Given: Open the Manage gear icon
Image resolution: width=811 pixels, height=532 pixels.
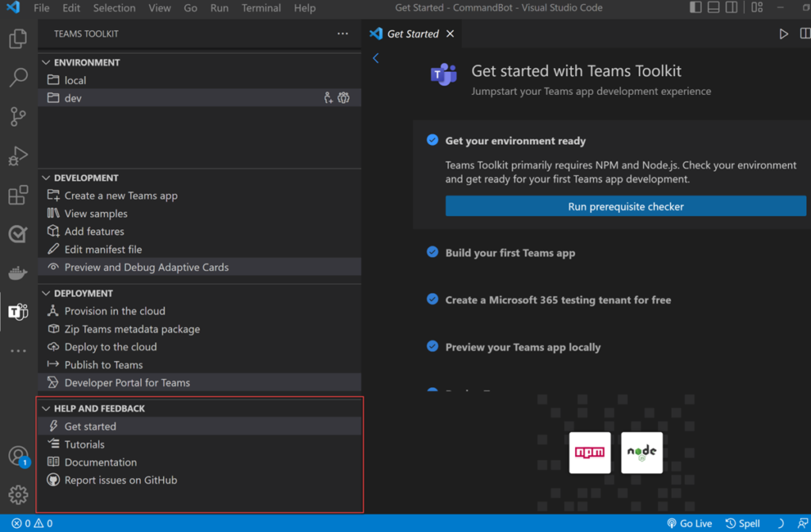Looking at the screenshot, I should (x=17, y=496).
